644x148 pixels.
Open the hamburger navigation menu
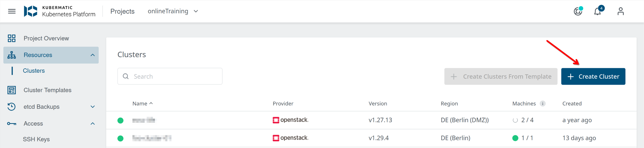click(x=12, y=11)
